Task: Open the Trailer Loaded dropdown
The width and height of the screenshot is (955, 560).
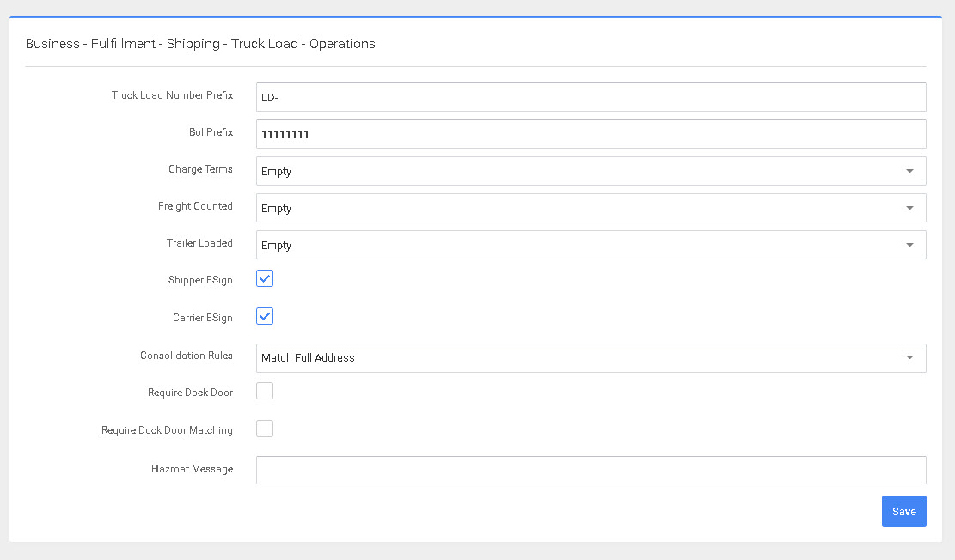Action: pyautogui.click(x=591, y=245)
